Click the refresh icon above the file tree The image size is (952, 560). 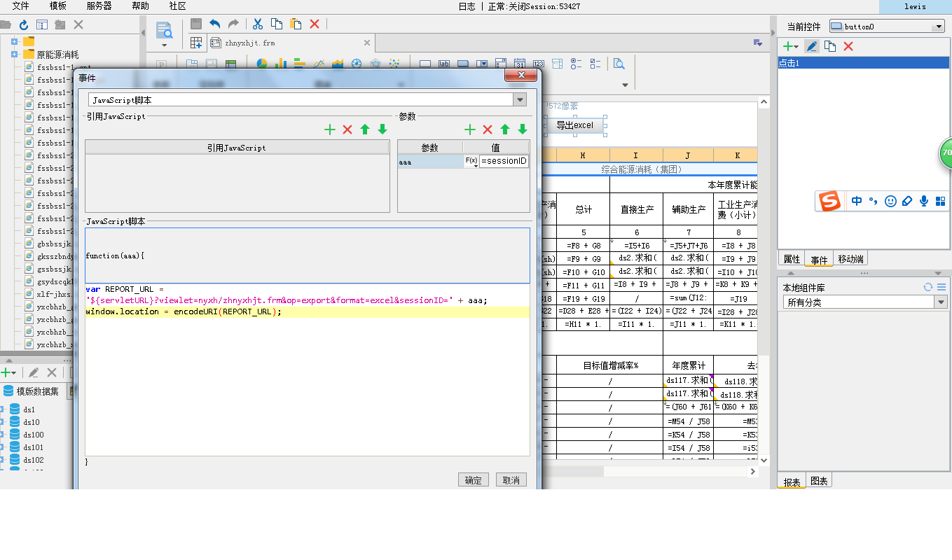coord(23,24)
